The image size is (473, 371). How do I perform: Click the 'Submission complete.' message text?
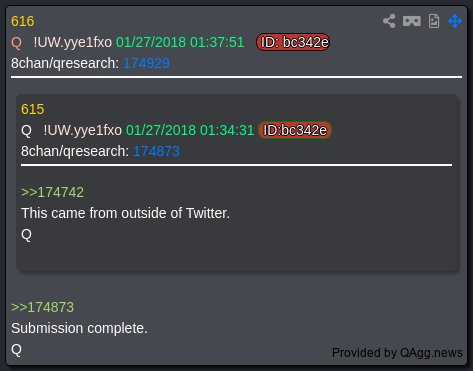click(79, 328)
